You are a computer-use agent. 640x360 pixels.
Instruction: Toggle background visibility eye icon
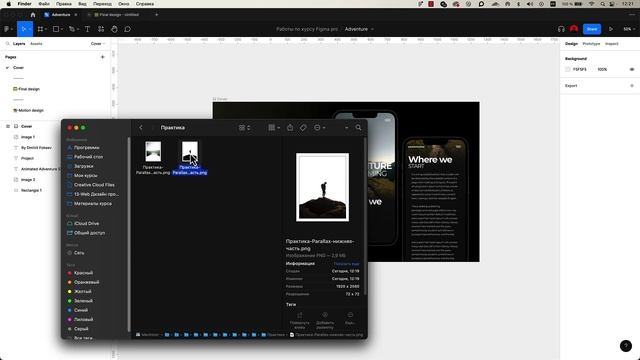point(632,69)
